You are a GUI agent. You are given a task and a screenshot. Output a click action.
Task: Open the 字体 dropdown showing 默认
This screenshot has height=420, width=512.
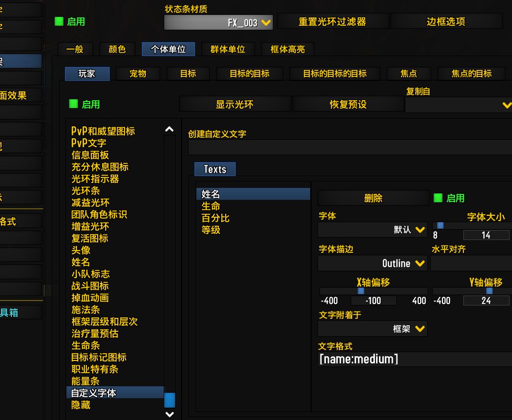373,229
